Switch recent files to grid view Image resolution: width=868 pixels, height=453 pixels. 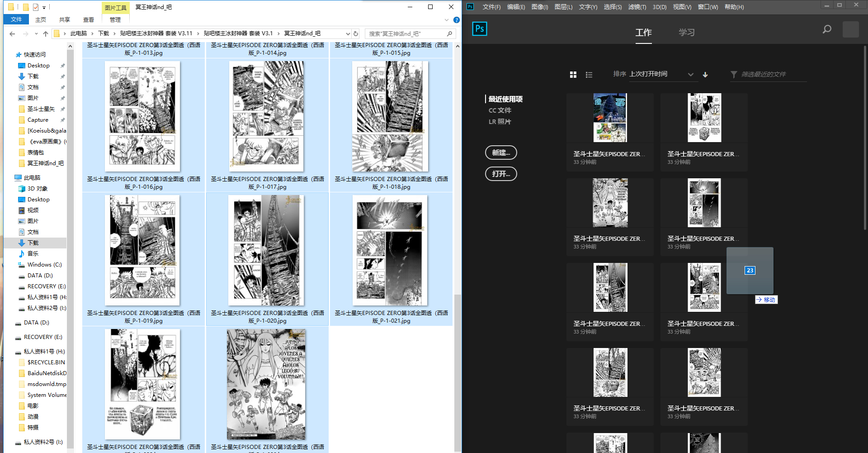[573, 75]
